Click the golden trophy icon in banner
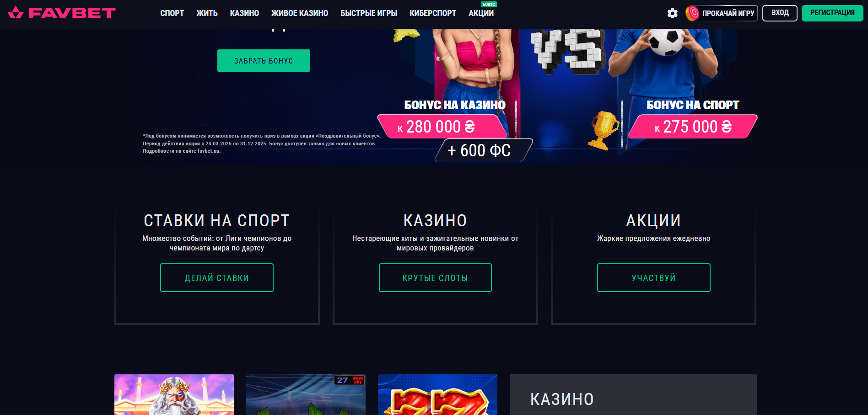The height and width of the screenshot is (415, 868). (x=604, y=130)
